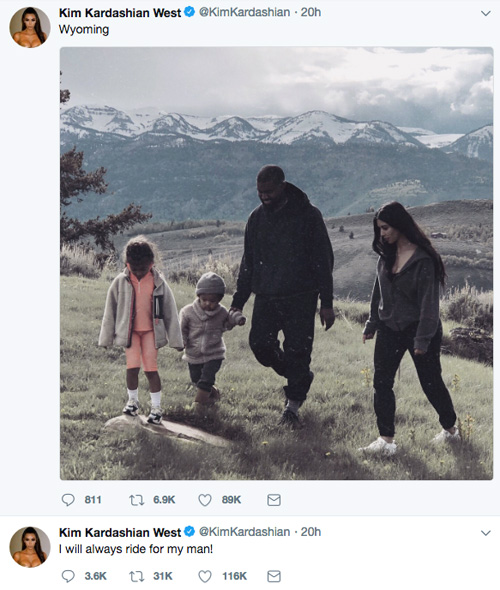Open chevron menu on second tweet

(x=486, y=533)
